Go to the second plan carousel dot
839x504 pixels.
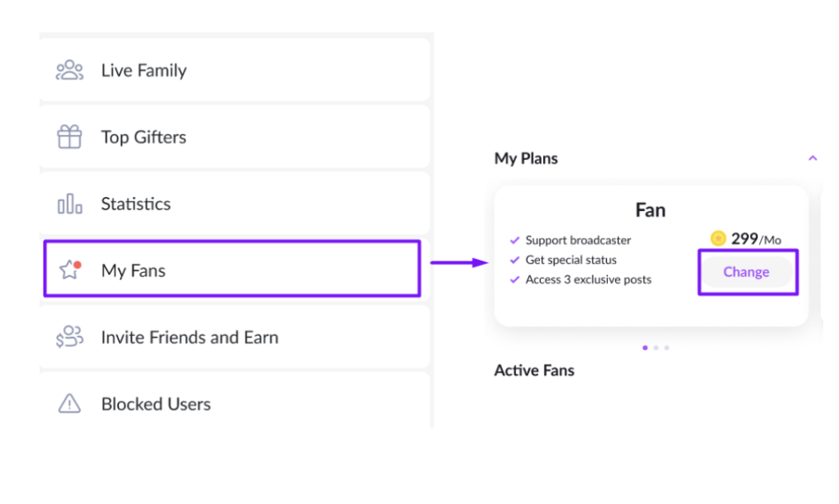click(656, 347)
